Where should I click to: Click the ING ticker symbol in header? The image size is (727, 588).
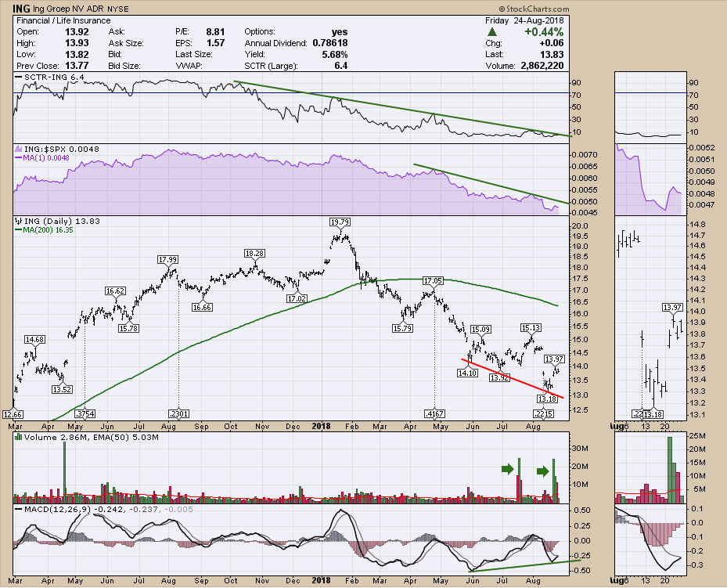pos(21,9)
